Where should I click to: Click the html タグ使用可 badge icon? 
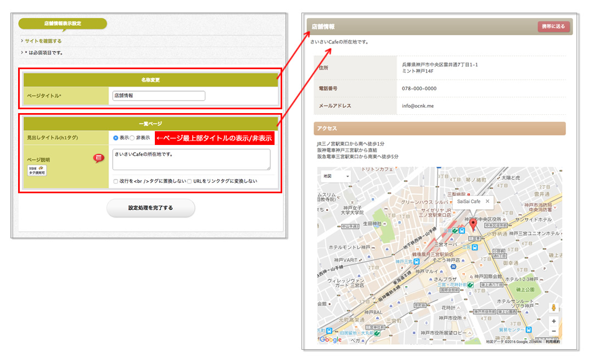tap(37, 170)
